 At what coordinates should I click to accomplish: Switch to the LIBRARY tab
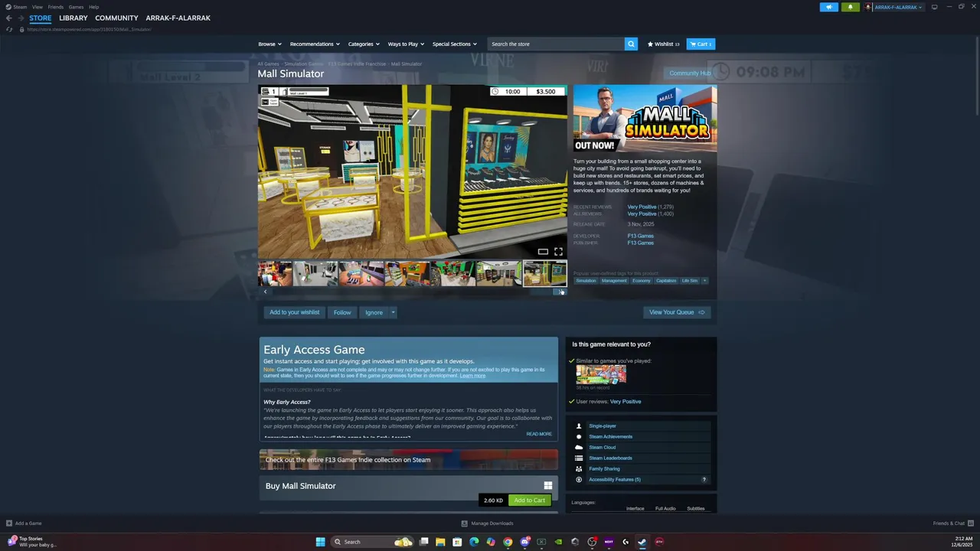click(x=73, y=18)
